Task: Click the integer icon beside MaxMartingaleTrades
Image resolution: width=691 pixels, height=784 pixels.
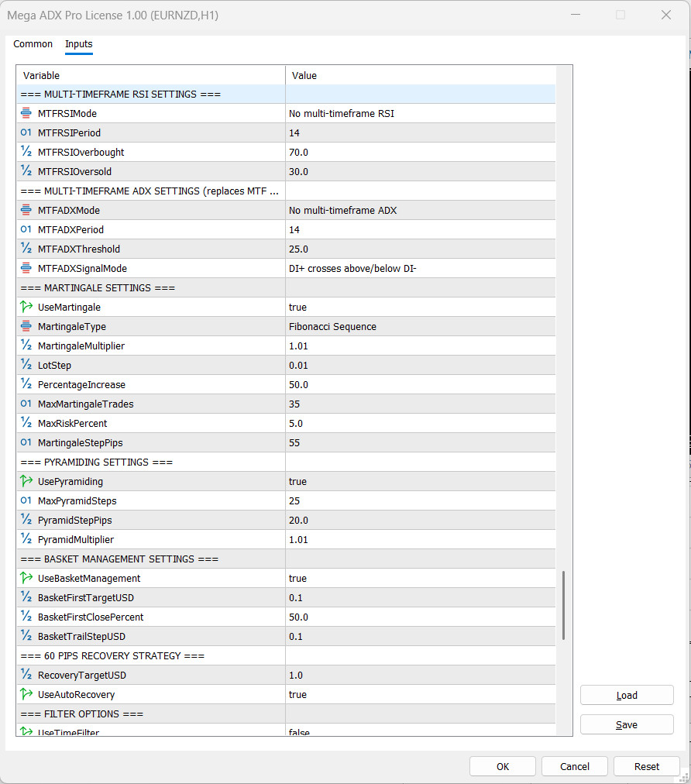Action: coord(26,404)
